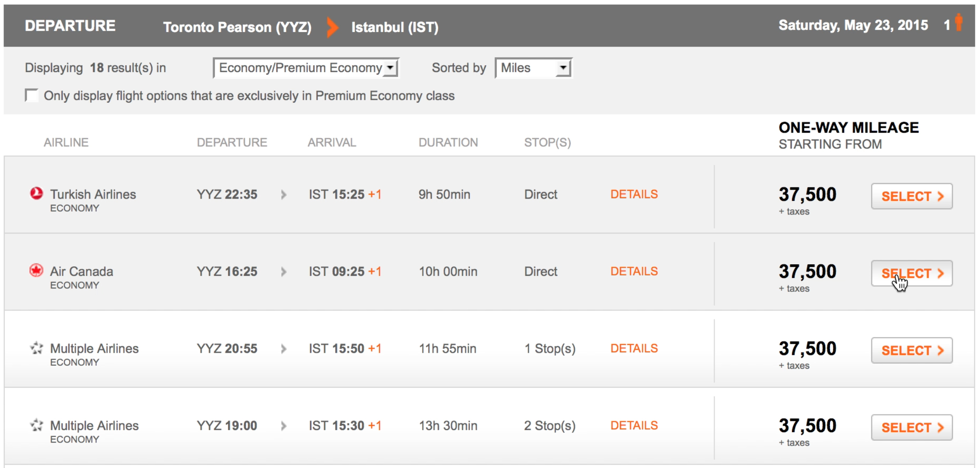Click the DURATION column header

click(x=448, y=142)
